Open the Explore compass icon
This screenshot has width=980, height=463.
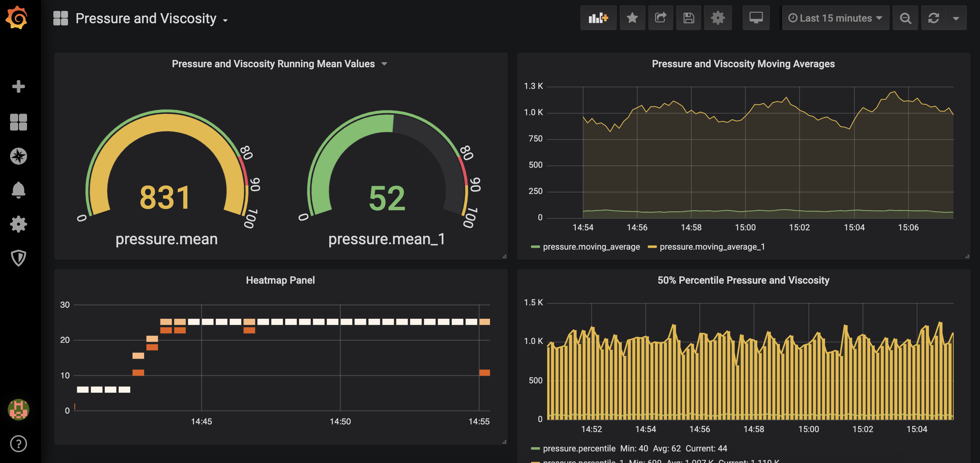(x=18, y=156)
